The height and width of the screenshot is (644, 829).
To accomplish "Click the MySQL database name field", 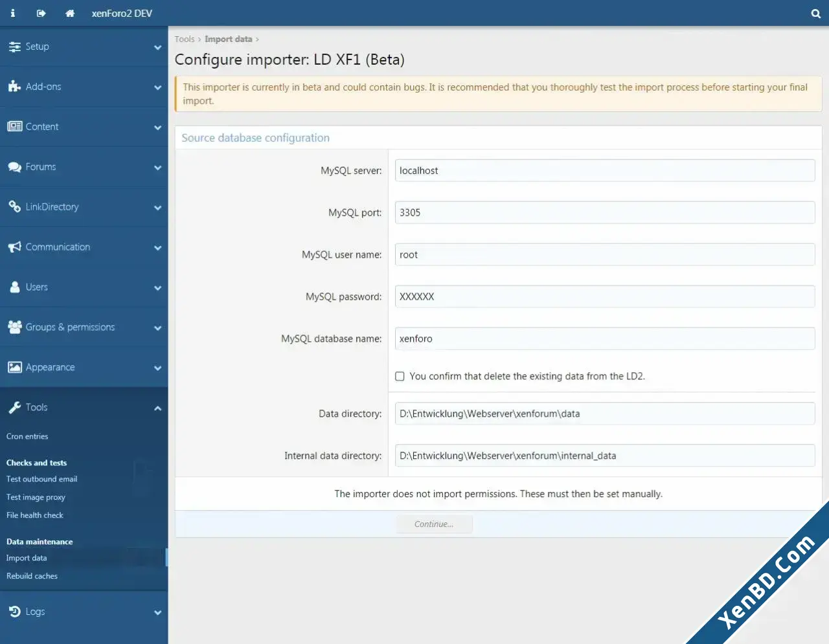I will point(605,339).
